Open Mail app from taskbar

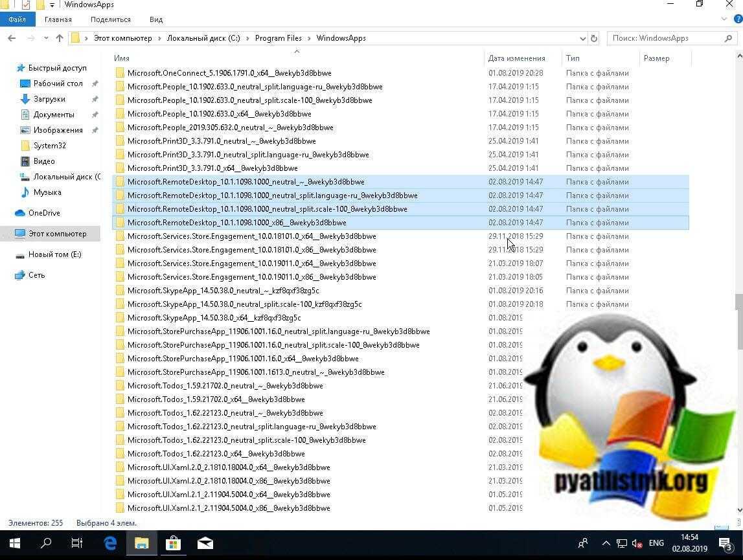[x=205, y=543]
